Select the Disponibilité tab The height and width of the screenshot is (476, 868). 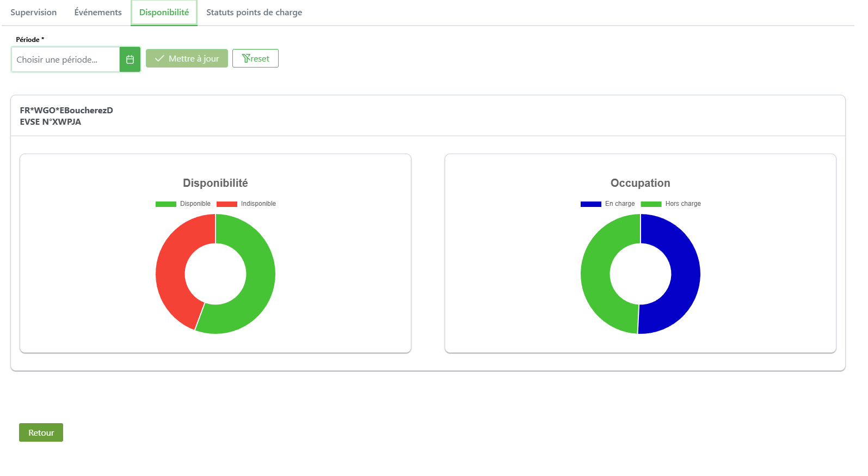point(164,13)
